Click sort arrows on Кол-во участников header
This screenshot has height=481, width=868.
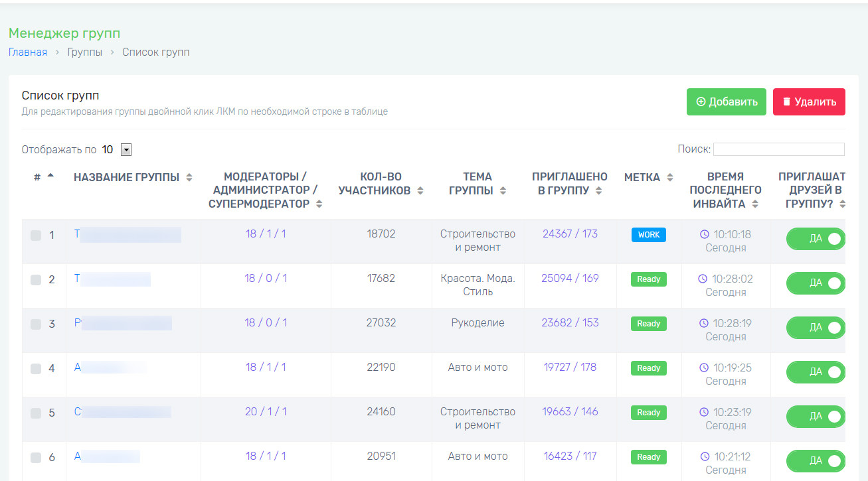coord(420,191)
